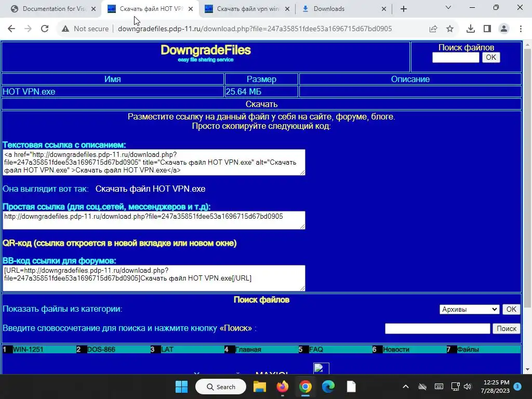
Task: Click the broken image icon at the page bottom
Action: tap(321, 368)
